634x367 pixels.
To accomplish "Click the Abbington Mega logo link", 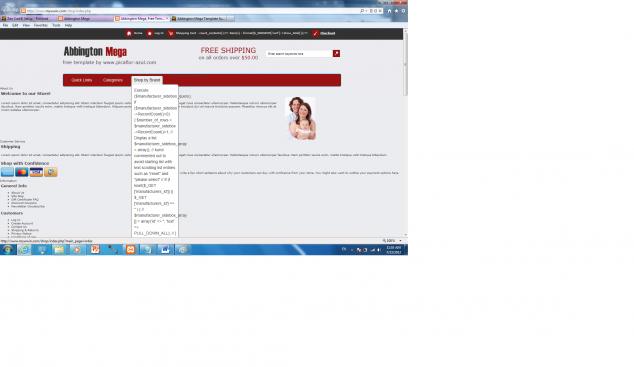I will [95, 52].
